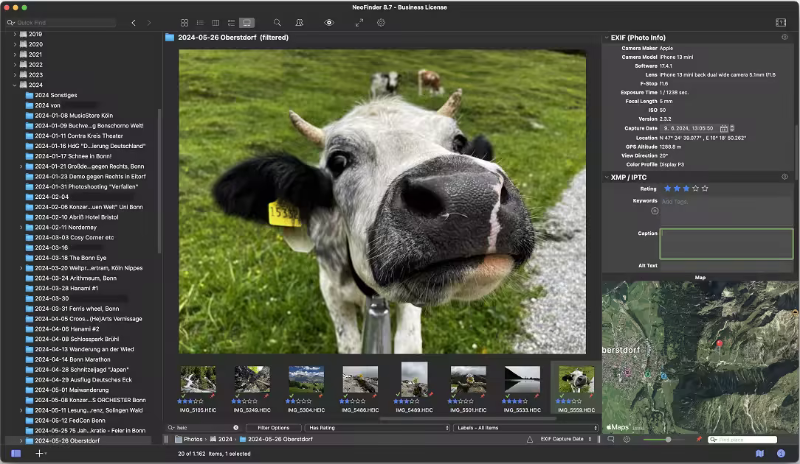Open the Labels - All Items dropdown
The width and height of the screenshot is (800, 464).
pyautogui.click(x=526, y=428)
